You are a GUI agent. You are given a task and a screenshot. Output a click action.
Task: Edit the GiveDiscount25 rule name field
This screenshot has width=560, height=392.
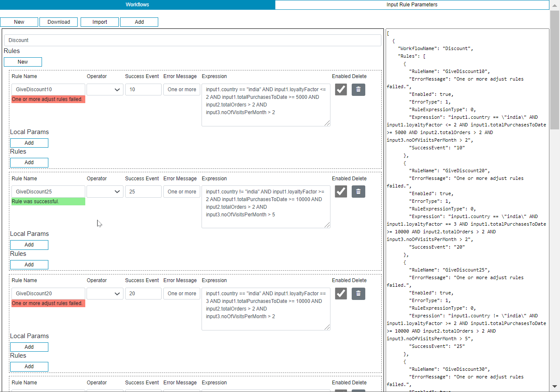48,192
